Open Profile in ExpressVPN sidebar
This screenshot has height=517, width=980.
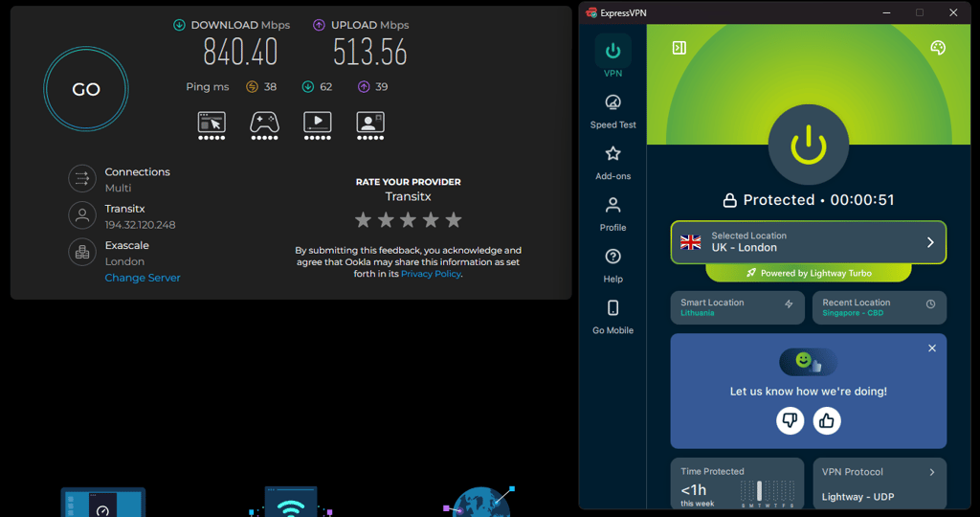[612, 214]
